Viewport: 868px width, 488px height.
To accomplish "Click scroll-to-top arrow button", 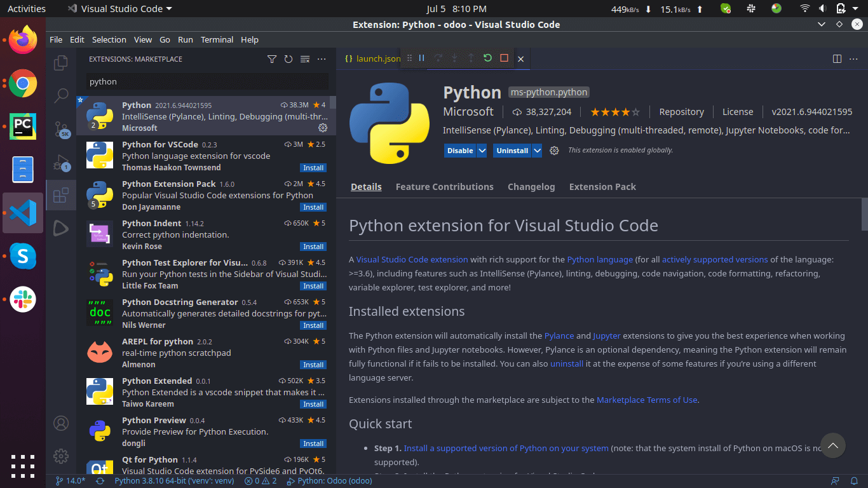I will tap(833, 446).
